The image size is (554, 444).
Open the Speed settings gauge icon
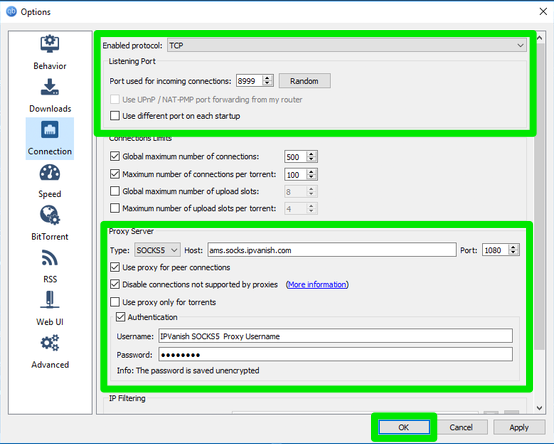click(49, 173)
